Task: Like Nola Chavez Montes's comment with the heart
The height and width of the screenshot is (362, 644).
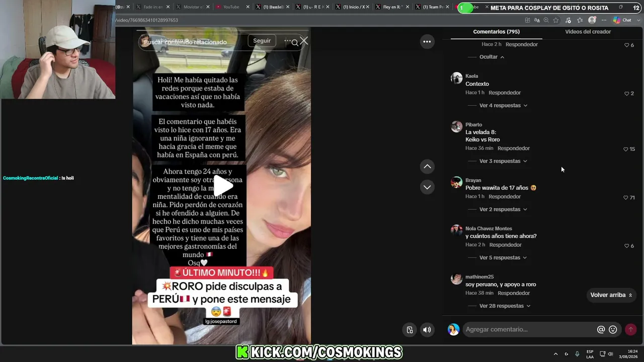Action: click(x=627, y=246)
